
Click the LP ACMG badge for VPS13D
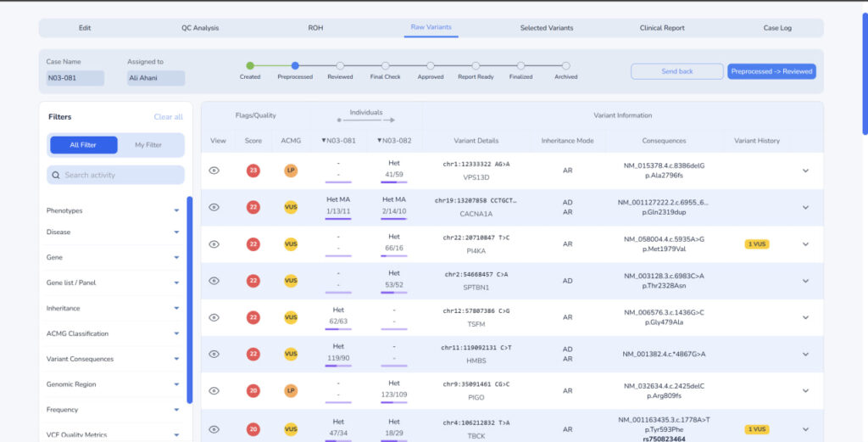291,171
